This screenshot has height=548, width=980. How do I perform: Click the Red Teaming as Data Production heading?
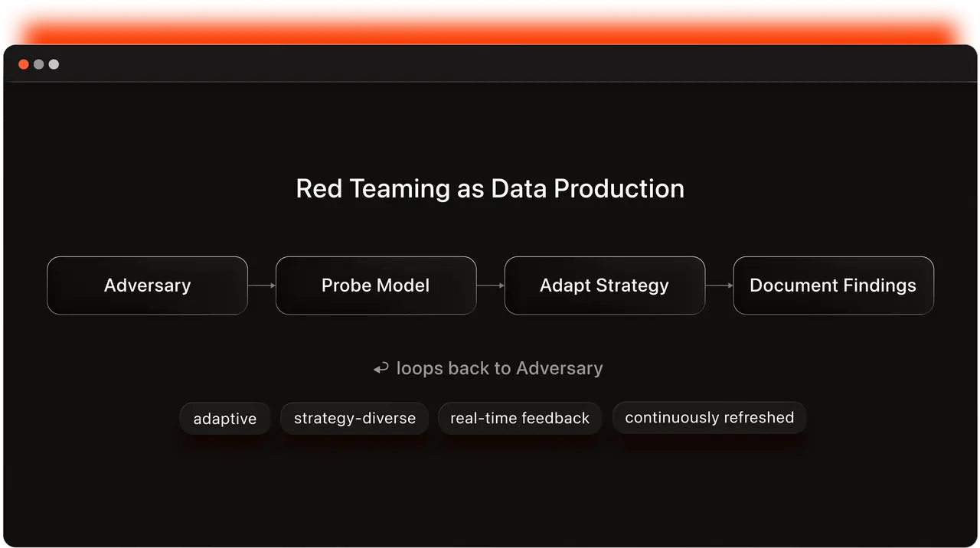click(490, 189)
